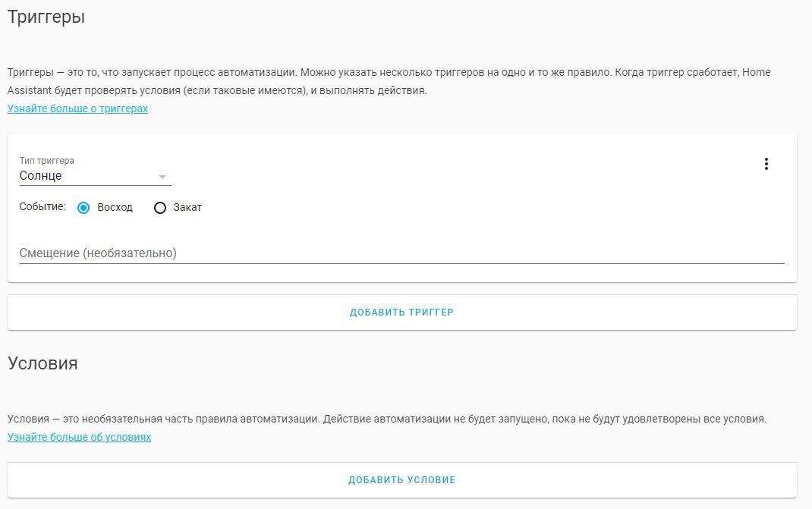Click the Закат label text

coord(187,208)
